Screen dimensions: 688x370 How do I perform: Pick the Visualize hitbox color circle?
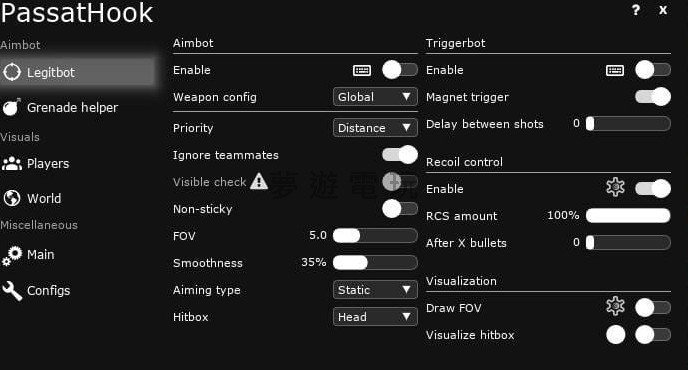(616, 335)
